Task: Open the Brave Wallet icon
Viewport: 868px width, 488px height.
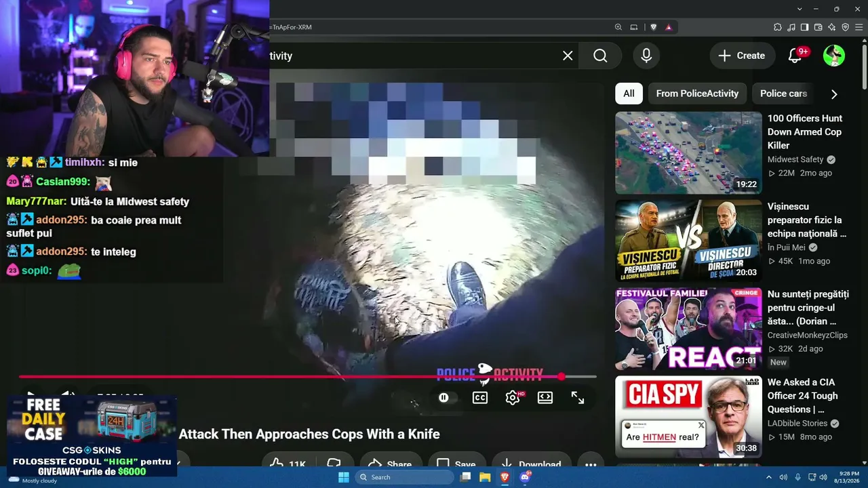Action: [x=818, y=27]
